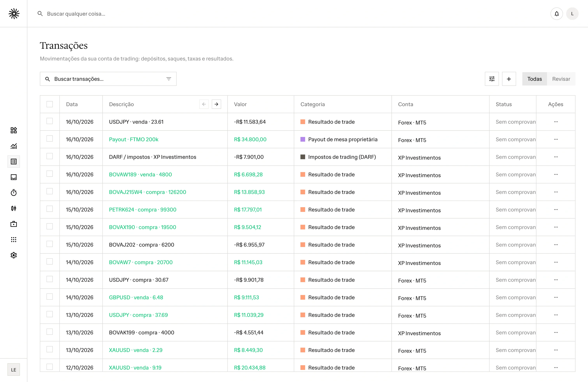Open actions dropdown for GBPUSD venda 6.48
This screenshot has width=588, height=382.
[x=556, y=297]
